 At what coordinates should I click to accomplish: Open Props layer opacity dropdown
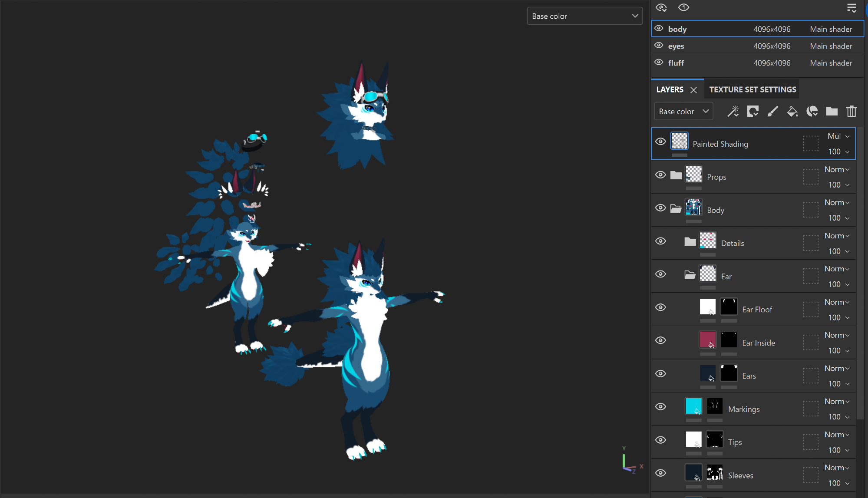coord(838,185)
